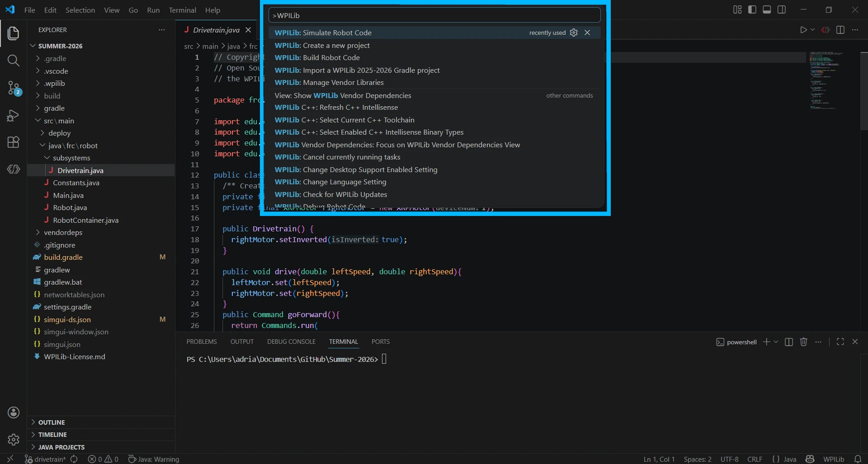Select WPILib: Cancel currently running tasks
The height and width of the screenshot is (464, 868).
(x=434, y=157)
